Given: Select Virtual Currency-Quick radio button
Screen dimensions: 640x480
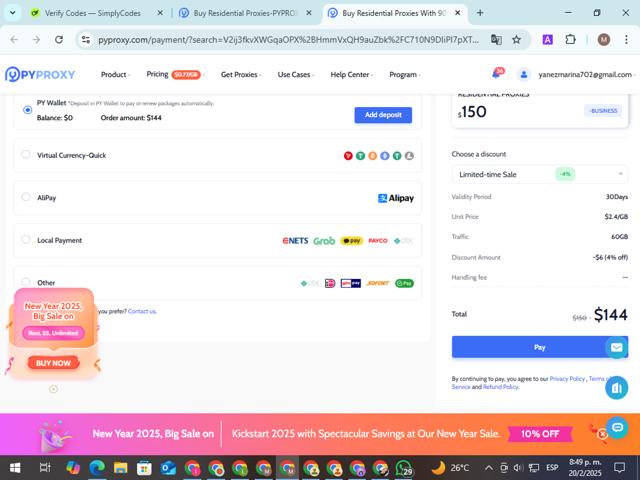Looking at the screenshot, I should pos(26,154).
